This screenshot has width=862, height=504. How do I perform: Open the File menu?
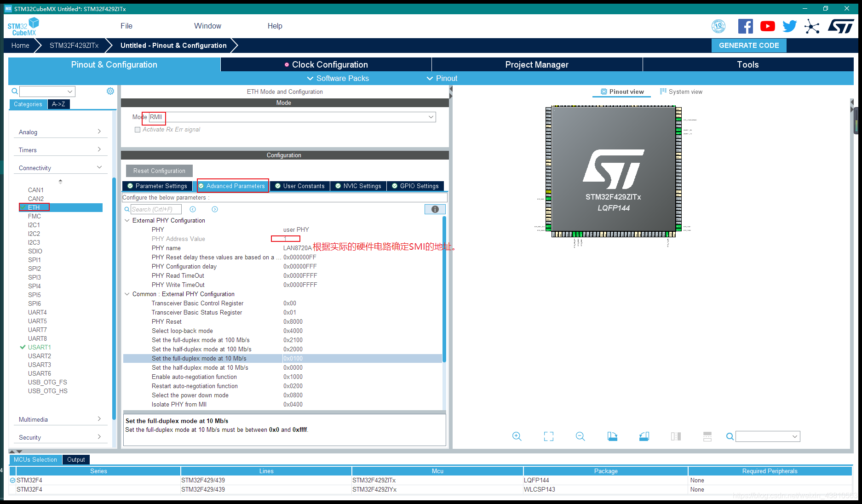pos(126,26)
